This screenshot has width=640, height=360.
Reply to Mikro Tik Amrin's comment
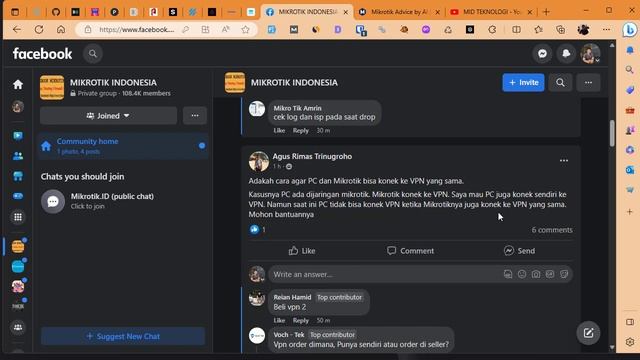click(301, 131)
